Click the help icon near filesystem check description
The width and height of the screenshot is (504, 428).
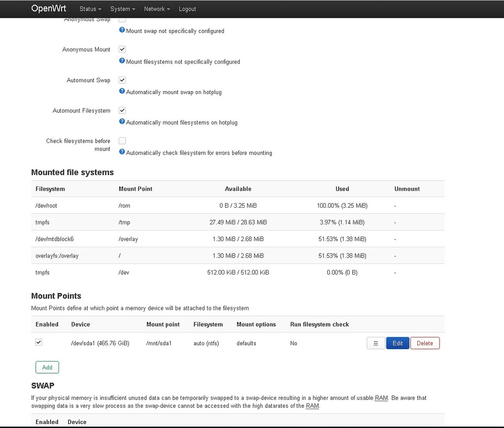122,153
